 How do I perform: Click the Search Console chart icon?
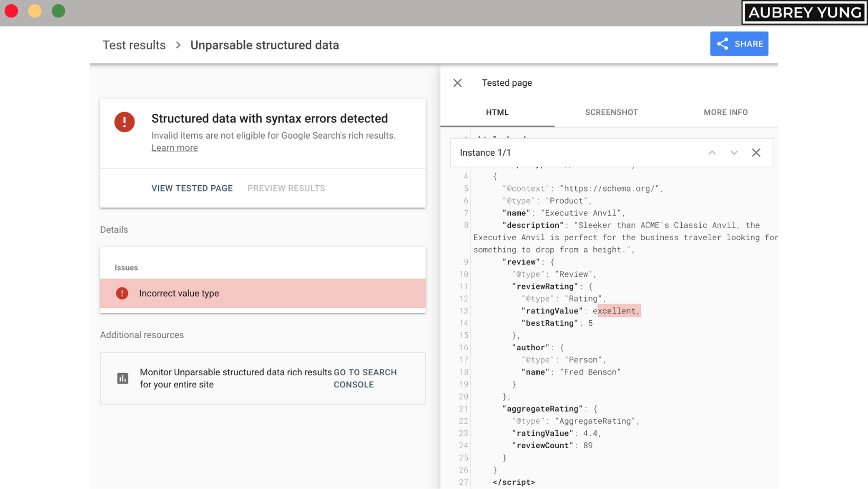pyautogui.click(x=123, y=378)
